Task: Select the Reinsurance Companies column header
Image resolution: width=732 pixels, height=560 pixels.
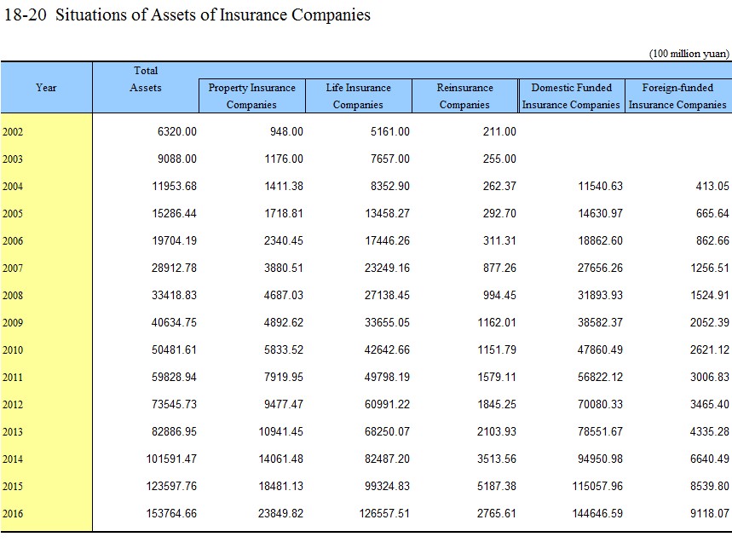Action: coord(464,96)
